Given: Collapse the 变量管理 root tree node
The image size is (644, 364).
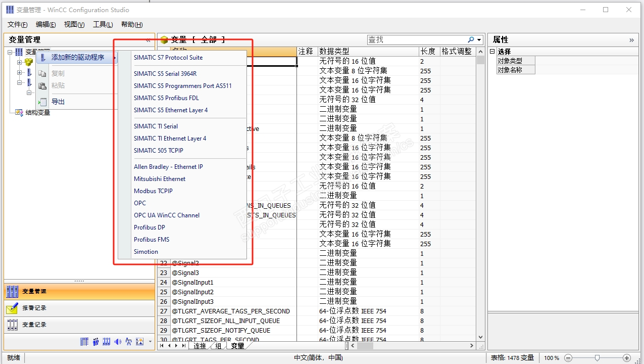Looking at the screenshot, I should (10, 52).
